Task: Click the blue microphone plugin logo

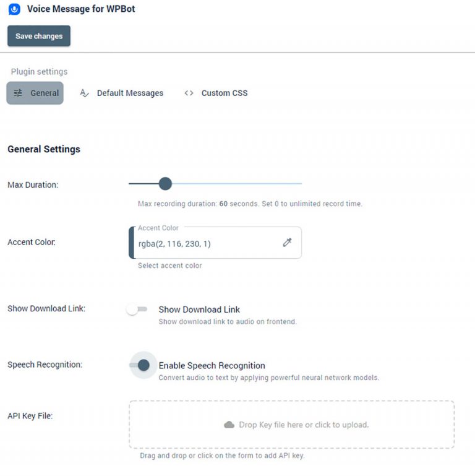Action: 14,9
